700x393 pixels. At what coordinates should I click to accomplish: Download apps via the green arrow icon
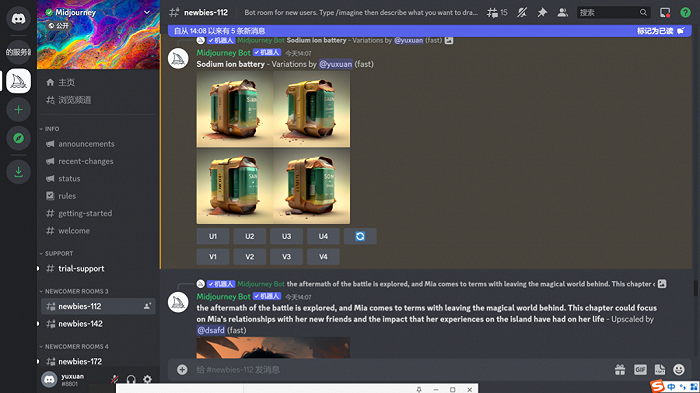[18, 171]
